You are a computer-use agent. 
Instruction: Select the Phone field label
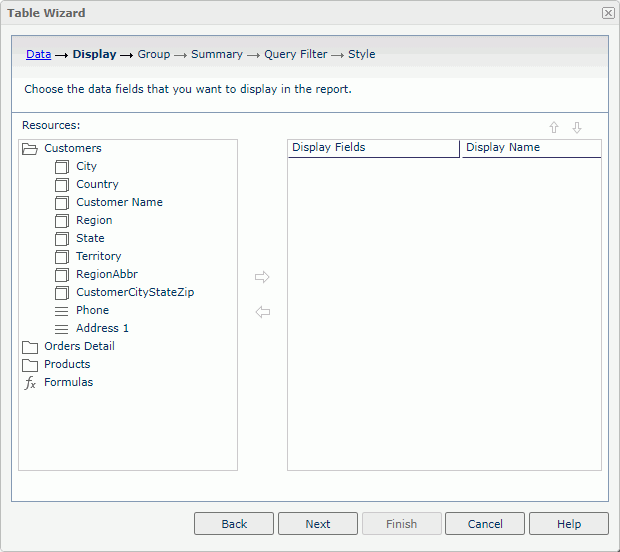(x=92, y=310)
